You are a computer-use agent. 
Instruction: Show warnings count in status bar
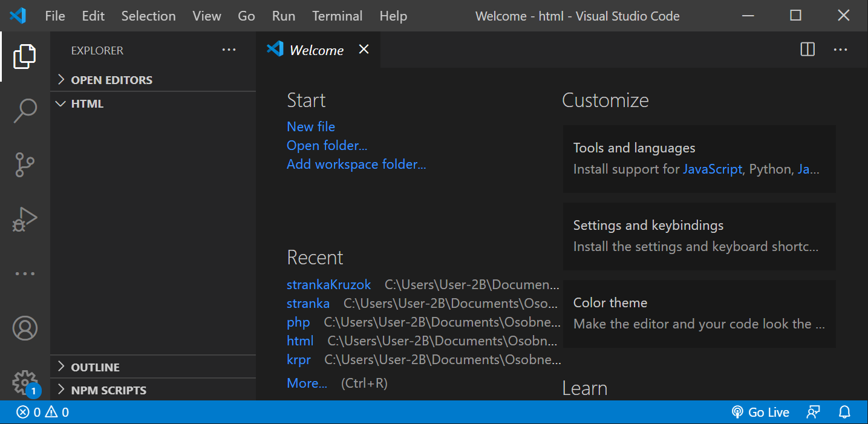(x=57, y=413)
